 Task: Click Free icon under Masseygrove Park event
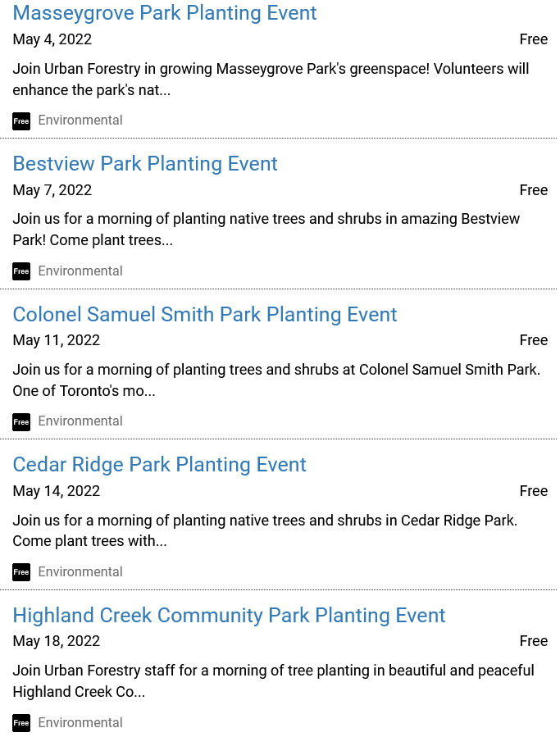tap(21, 121)
